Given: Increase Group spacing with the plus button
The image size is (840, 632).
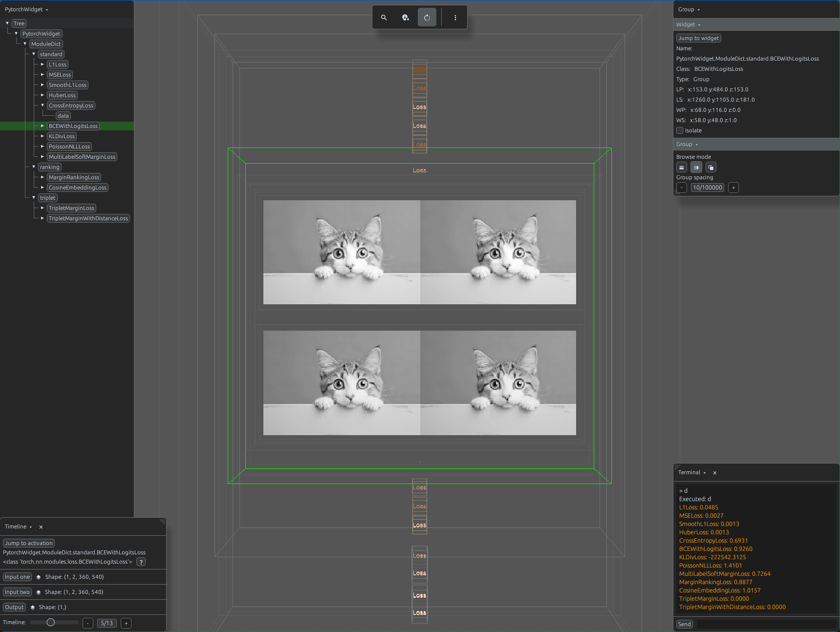Looking at the screenshot, I should [733, 188].
